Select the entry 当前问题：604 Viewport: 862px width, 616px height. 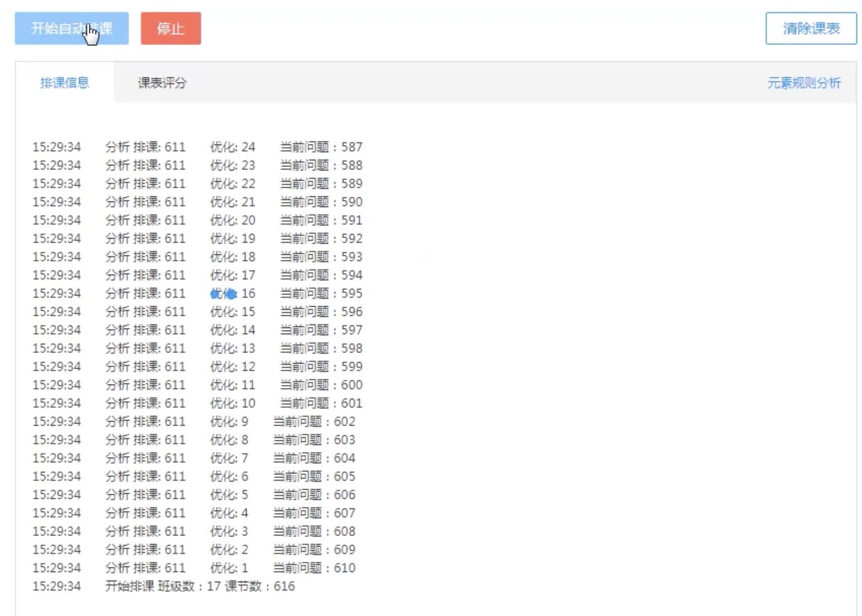click(x=314, y=458)
